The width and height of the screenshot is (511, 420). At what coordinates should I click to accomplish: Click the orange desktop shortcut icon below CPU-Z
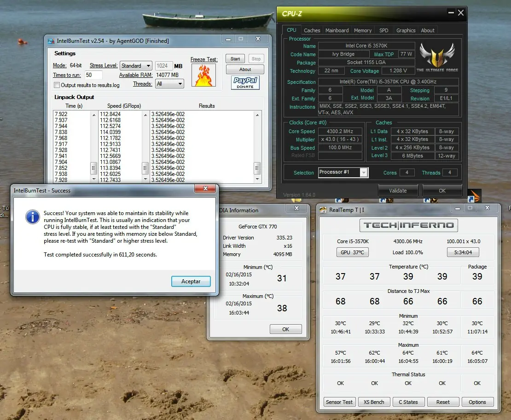pyautogui.click(x=474, y=196)
